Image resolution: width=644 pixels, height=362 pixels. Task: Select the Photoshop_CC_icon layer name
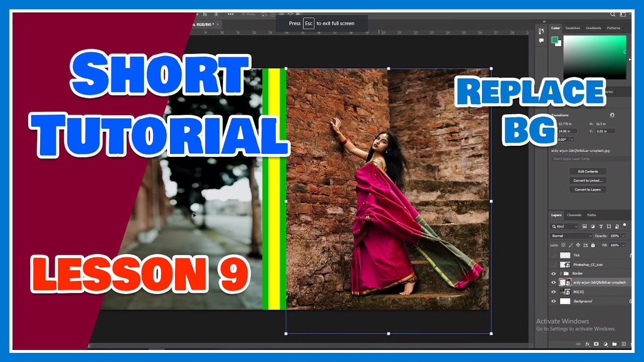[588, 264]
